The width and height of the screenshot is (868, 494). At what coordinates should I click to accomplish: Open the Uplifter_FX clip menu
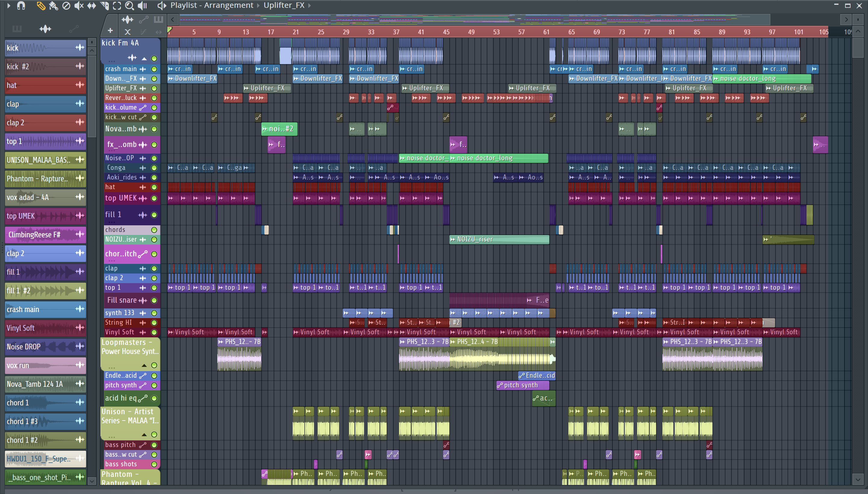tap(284, 5)
